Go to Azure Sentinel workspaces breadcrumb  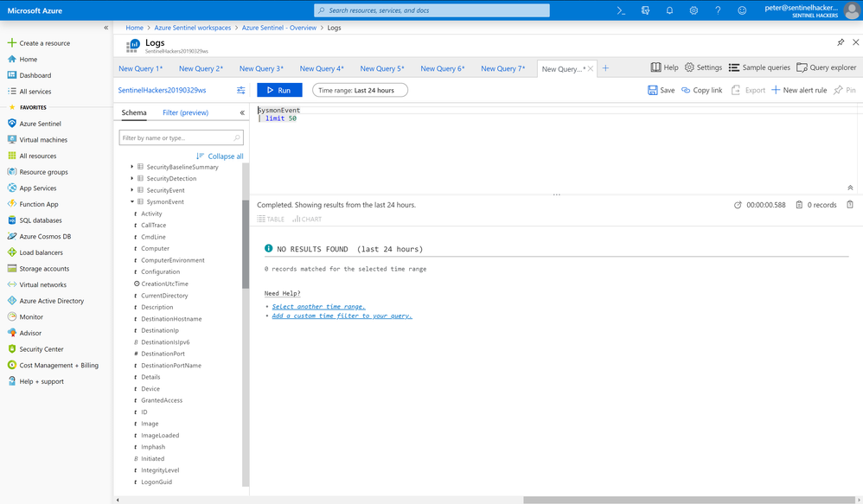point(193,28)
